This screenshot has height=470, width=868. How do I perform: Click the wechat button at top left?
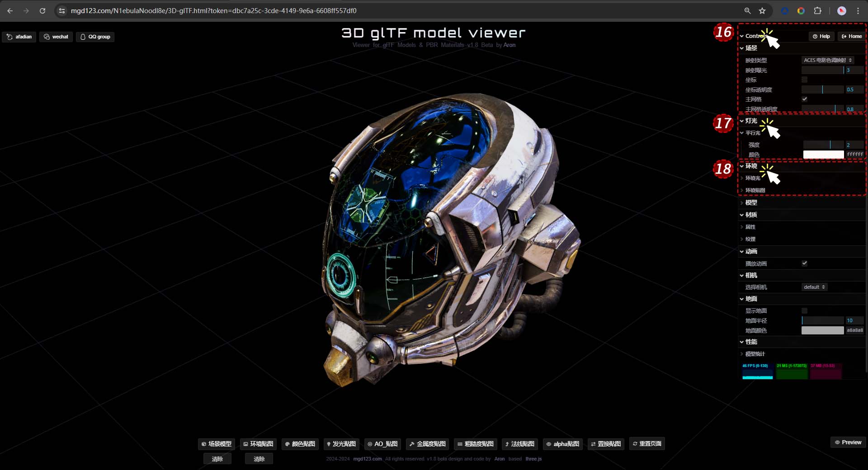click(x=56, y=37)
